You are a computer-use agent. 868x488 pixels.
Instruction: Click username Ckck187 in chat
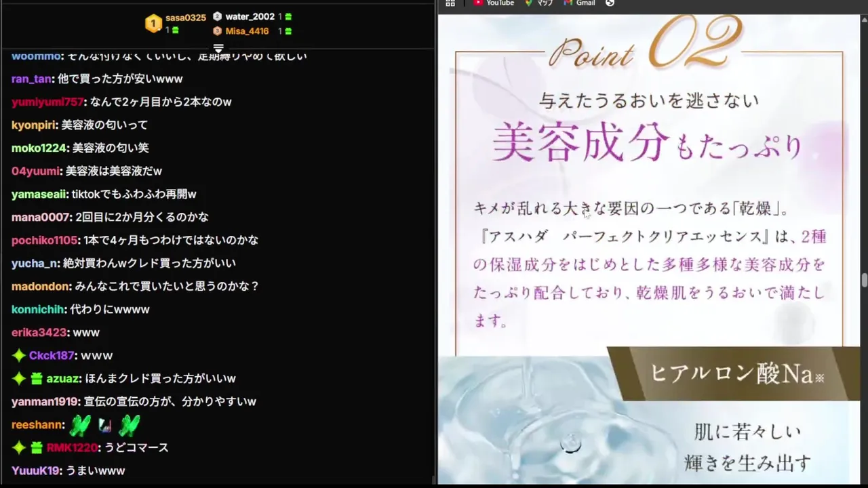click(x=52, y=355)
